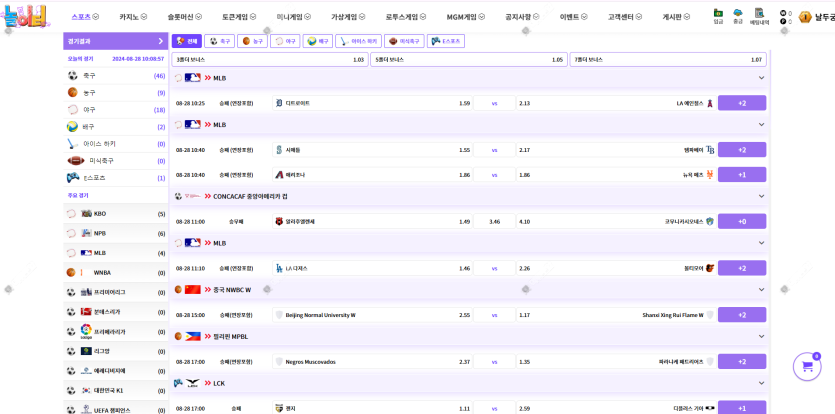
Task: Open the 가상게임 top menu
Action: pos(348,17)
